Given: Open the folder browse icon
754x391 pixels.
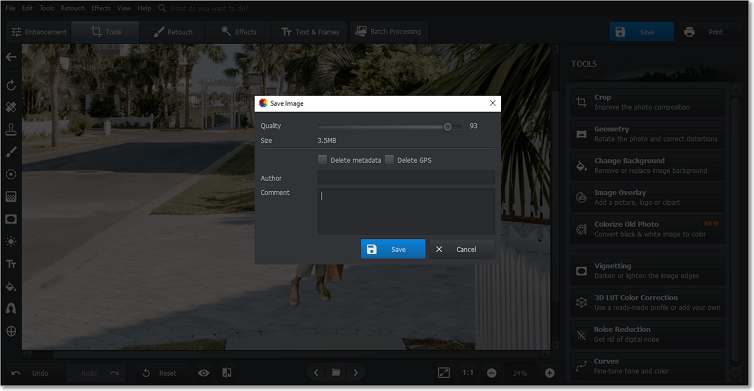Looking at the screenshot, I should pos(336,373).
